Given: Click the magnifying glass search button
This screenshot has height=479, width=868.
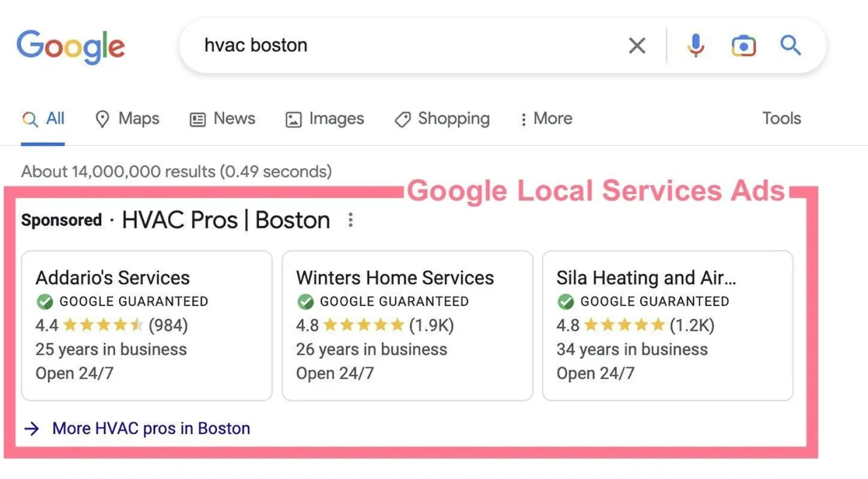Looking at the screenshot, I should point(791,46).
